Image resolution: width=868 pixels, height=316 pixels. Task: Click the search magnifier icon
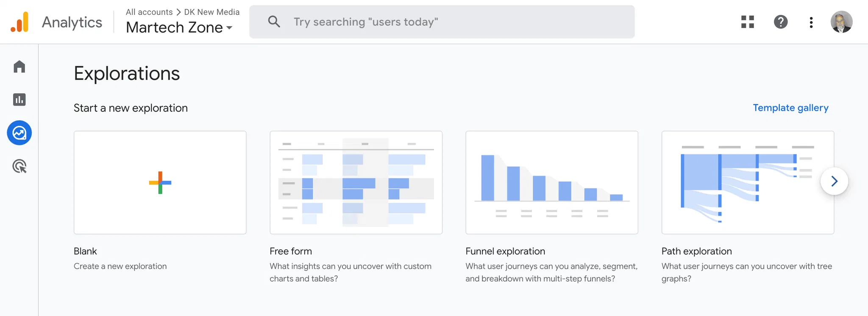tap(274, 22)
